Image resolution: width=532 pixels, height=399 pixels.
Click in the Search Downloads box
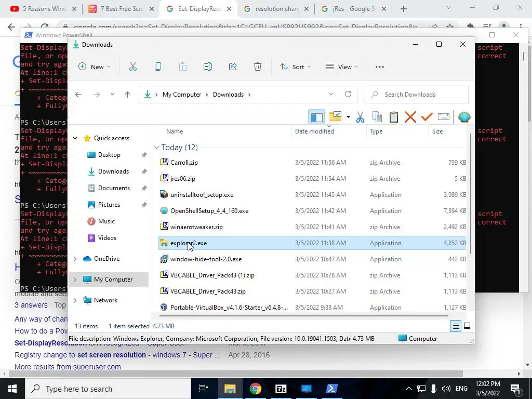(416, 95)
